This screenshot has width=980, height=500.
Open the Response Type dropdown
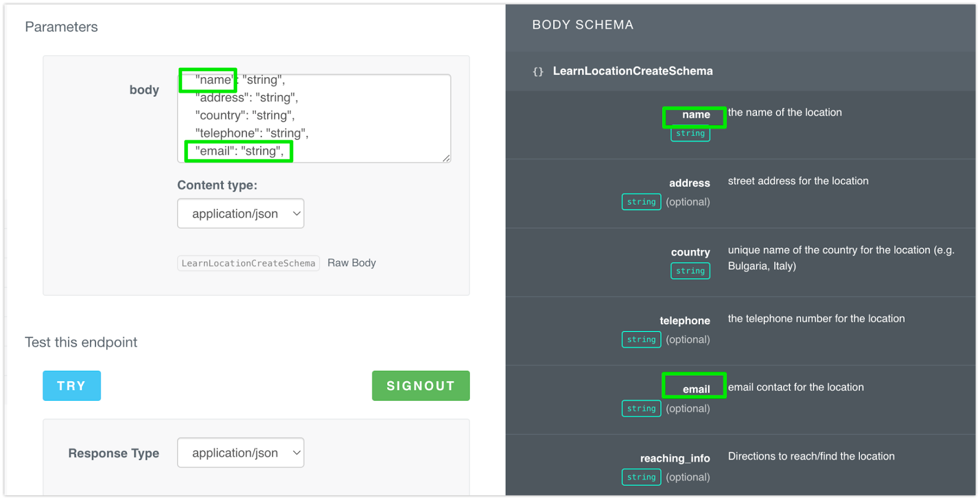click(x=240, y=453)
